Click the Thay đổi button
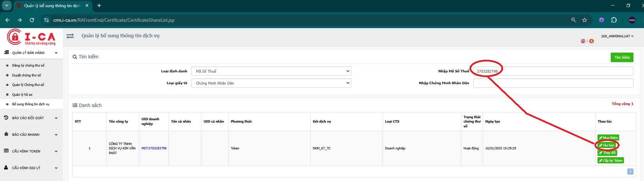Image resolution: width=644 pixels, height=181 pixels. [x=607, y=153]
